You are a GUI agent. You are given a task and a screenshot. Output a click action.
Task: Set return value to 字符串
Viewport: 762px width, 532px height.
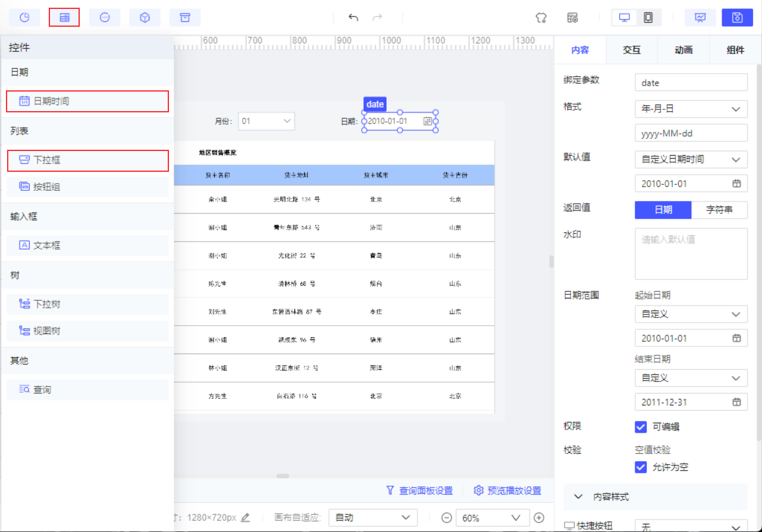719,210
